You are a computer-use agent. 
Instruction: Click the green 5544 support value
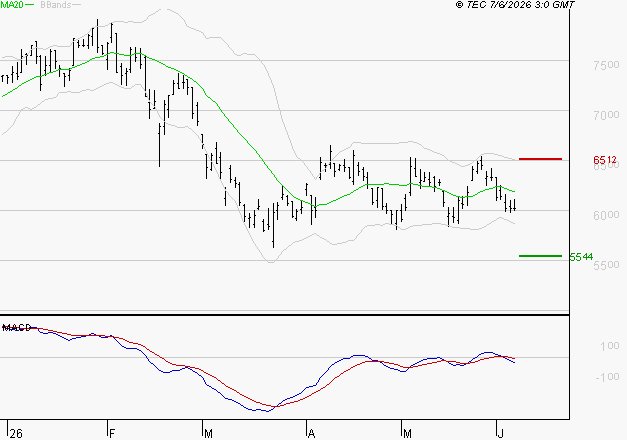(x=581, y=257)
